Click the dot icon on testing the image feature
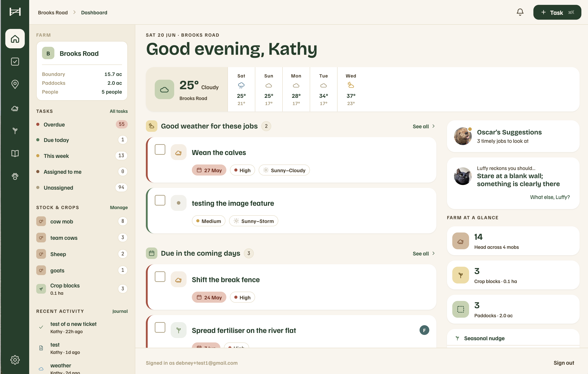 179,203
